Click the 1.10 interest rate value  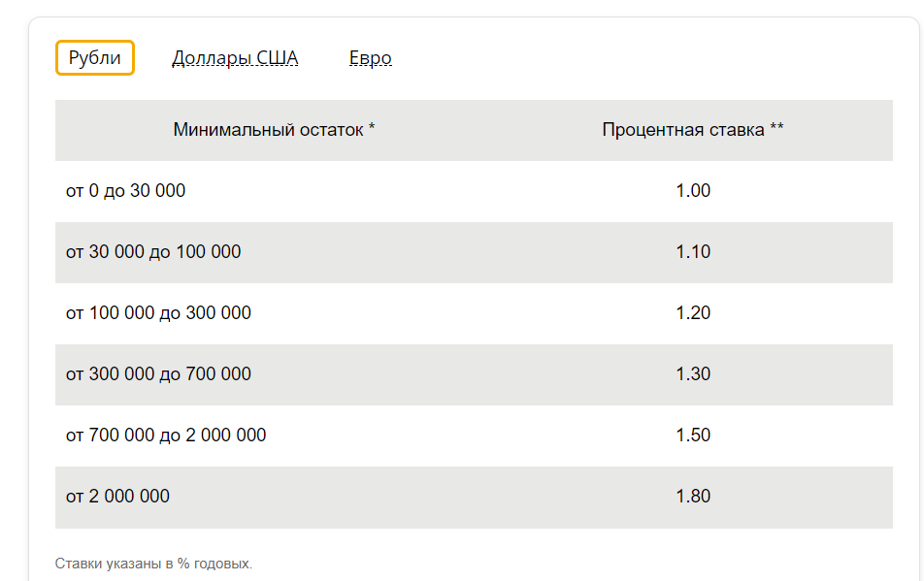click(693, 252)
